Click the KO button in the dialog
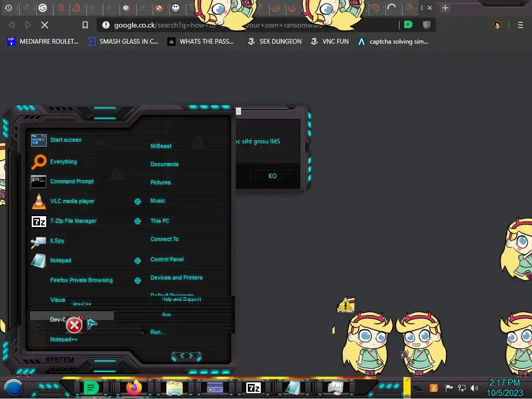Image resolution: width=532 pixels, height=399 pixels. click(273, 176)
